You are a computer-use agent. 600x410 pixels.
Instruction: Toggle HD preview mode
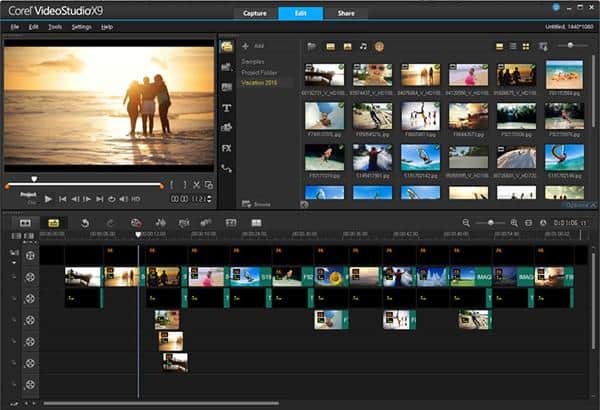(135, 199)
